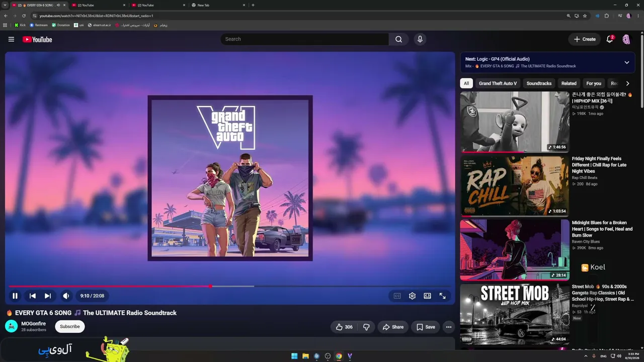Open browser extensions puzzle icon
Image resolution: width=644 pixels, height=362 pixels.
pos(607,16)
